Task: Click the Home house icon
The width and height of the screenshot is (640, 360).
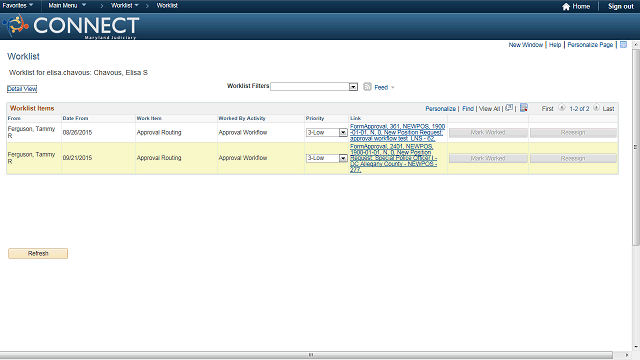Action: (x=566, y=7)
